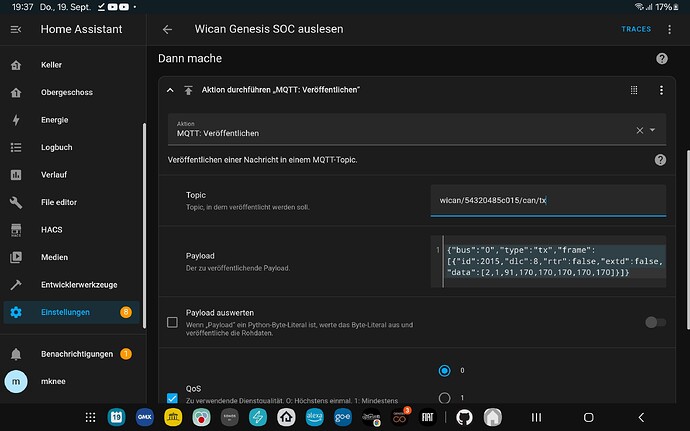Edit the Topic input field
Image resolution: width=690 pixels, height=431 pixels.
[548, 200]
